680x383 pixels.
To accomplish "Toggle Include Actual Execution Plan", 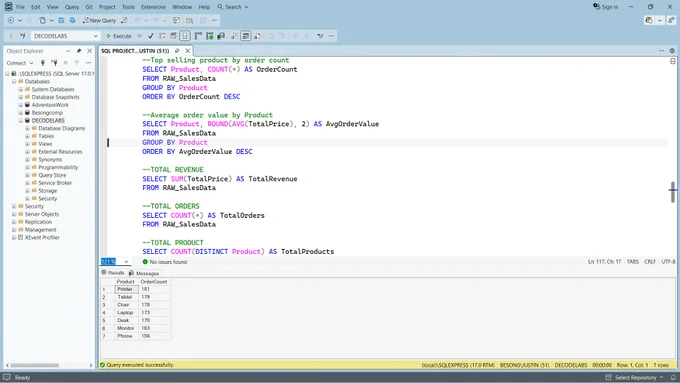I will pos(198,36).
